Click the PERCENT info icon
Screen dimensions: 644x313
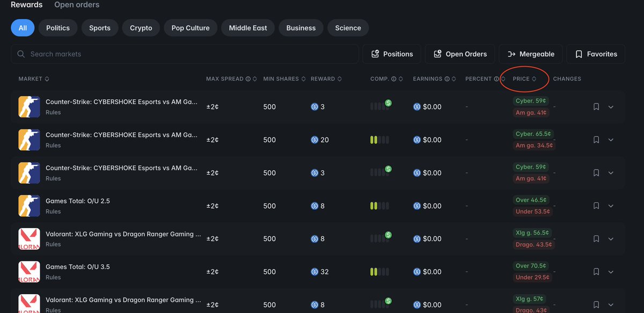pyautogui.click(x=496, y=79)
